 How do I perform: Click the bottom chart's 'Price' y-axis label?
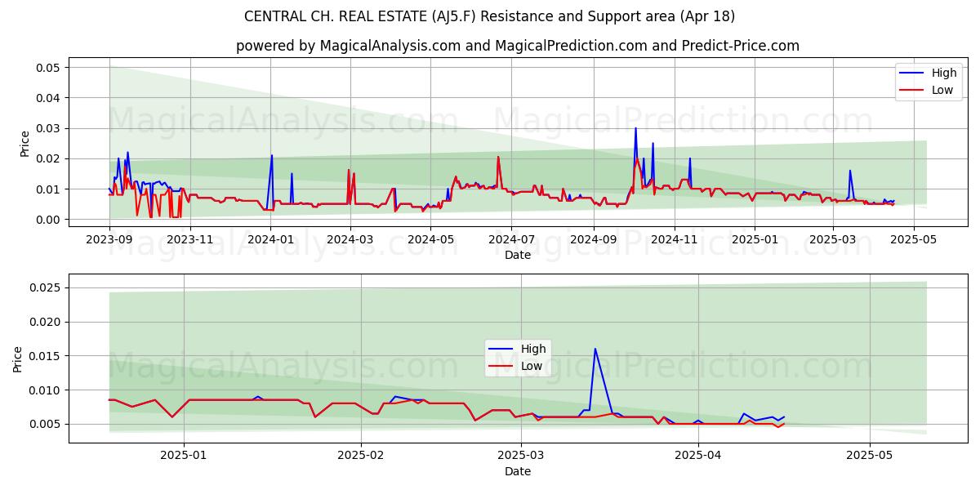(x=18, y=359)
